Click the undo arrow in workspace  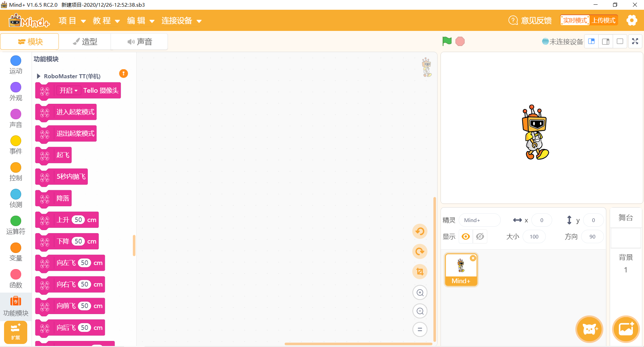(x=420, y=231)
